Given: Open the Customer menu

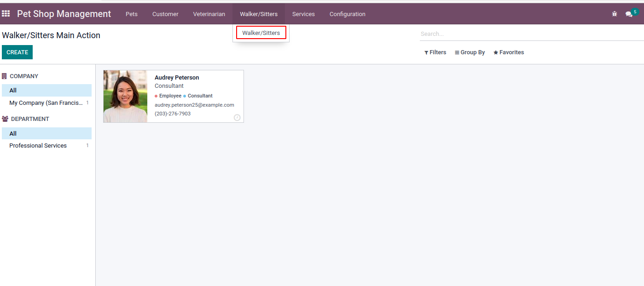Looking at the screenshot, I should pos(165,14).
